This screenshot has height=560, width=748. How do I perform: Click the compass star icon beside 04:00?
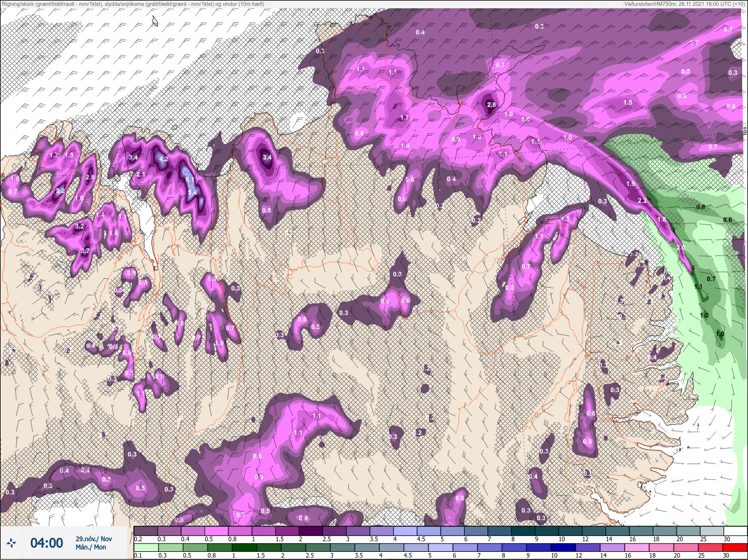(11, 543)
